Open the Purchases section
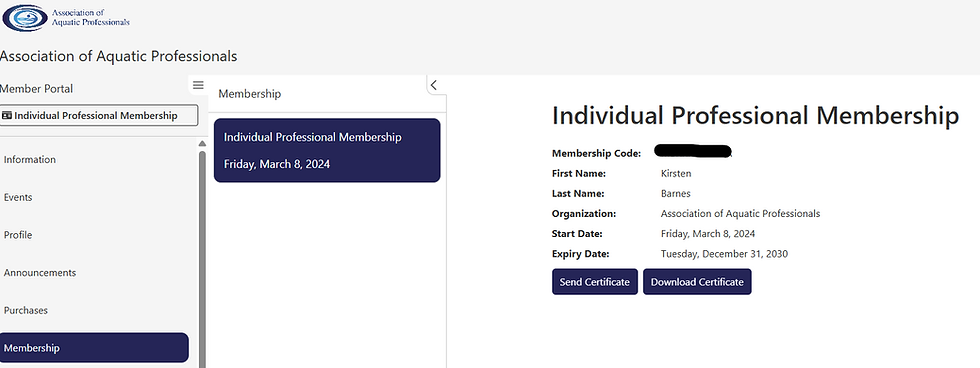 pyautogui.click(x=26, y=310)
